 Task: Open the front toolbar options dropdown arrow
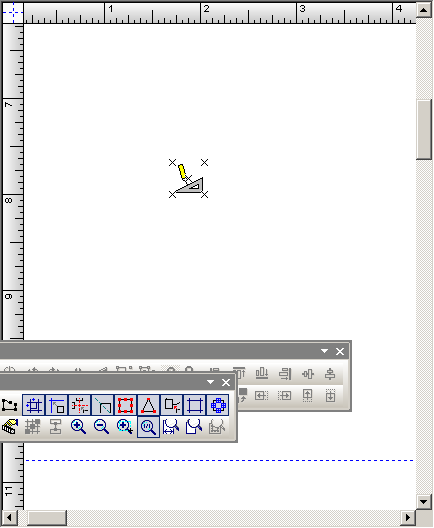click(x=210, y=382)
